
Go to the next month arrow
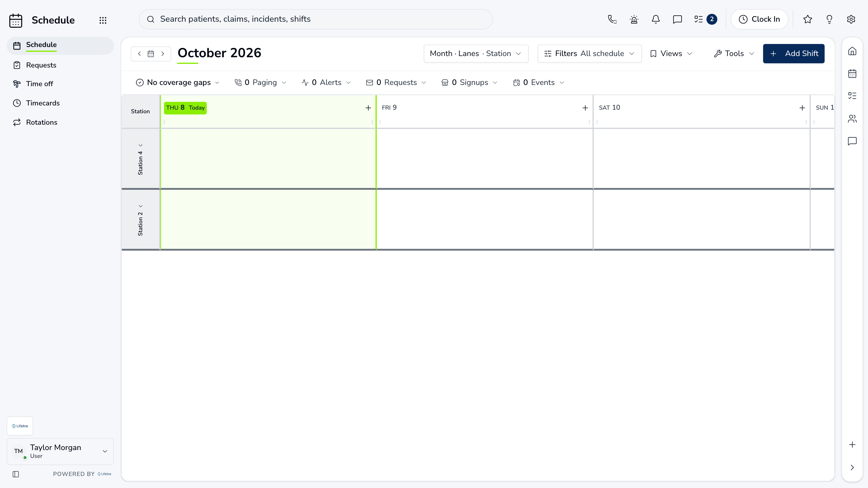coord(163,54)
